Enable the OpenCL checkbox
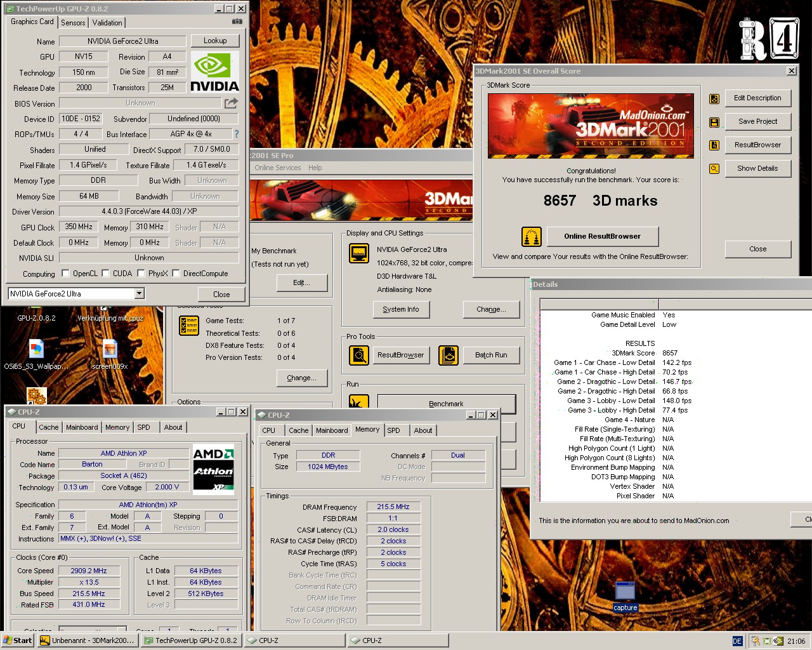This screenshot has width=812, height=650. coord(65,274)
